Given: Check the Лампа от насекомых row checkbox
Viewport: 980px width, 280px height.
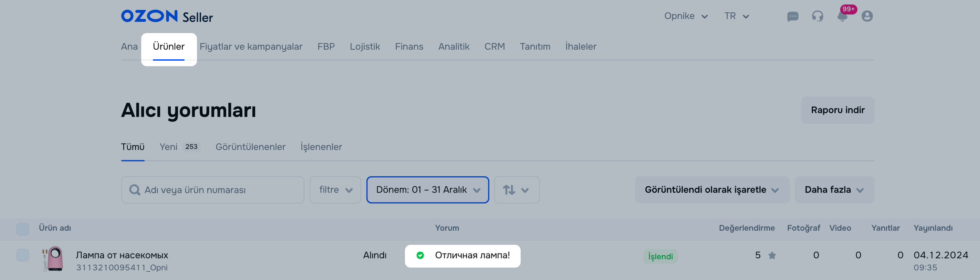Looking at the screenshot, I should pos(23,255).
